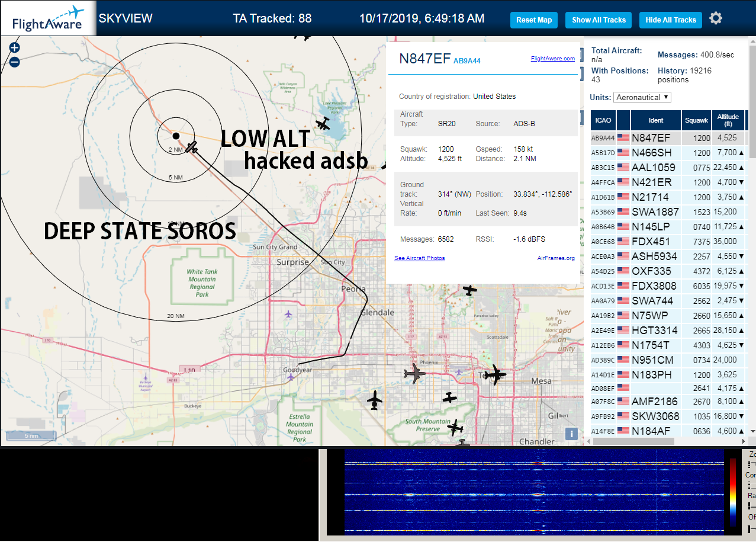
Task: Click Hide All Tracks button
Action: tap(671, 20)
